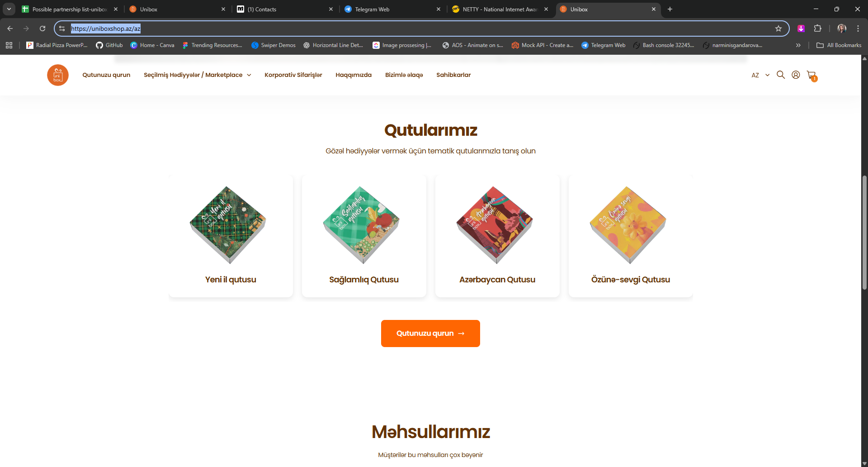The height and width of the screenshot is (467, 868).
Task: Expand the AZ language dropdown
Action: [x=760, y=75]
